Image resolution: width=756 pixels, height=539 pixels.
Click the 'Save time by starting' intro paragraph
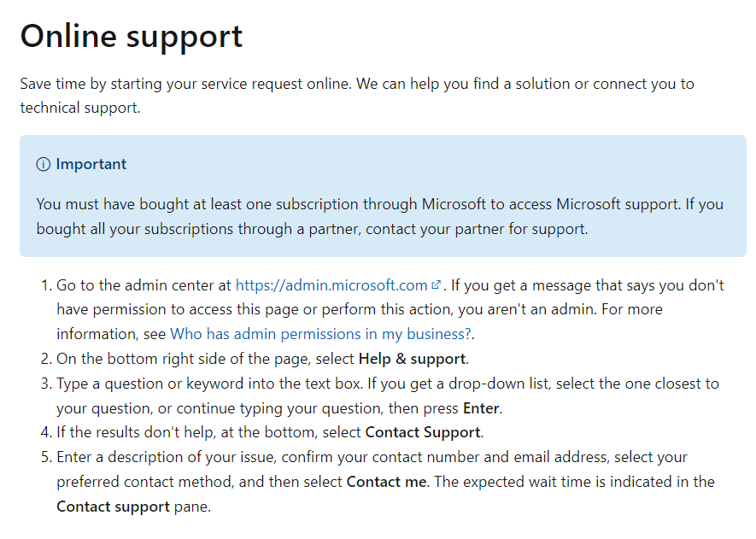pos(357,96)
